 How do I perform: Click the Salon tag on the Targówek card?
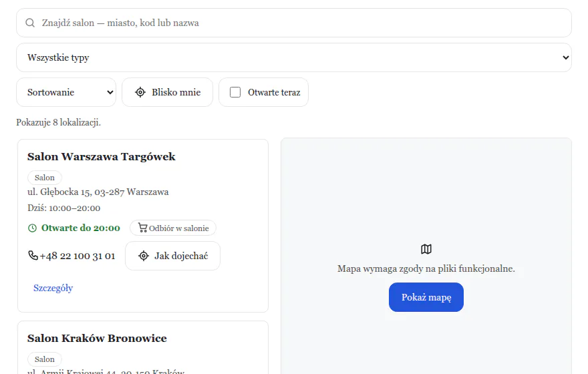pos(45,178)
